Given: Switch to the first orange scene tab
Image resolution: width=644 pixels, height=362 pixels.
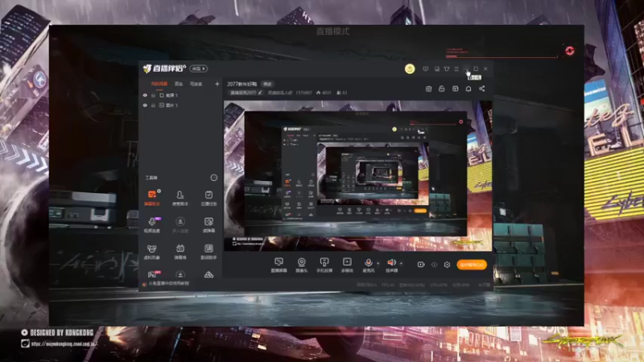Looking at the screenshot, I should (159, 84).
